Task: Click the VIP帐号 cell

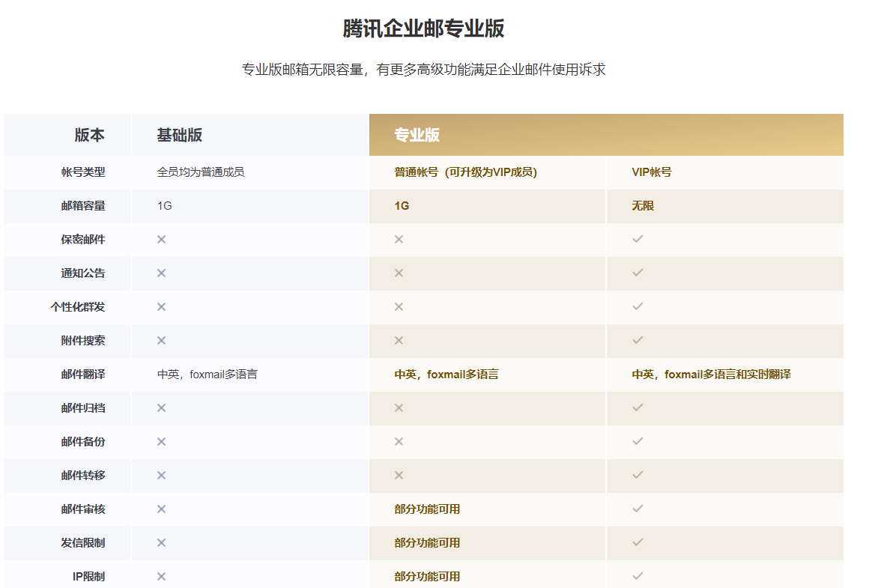Action: coord(651,172)
